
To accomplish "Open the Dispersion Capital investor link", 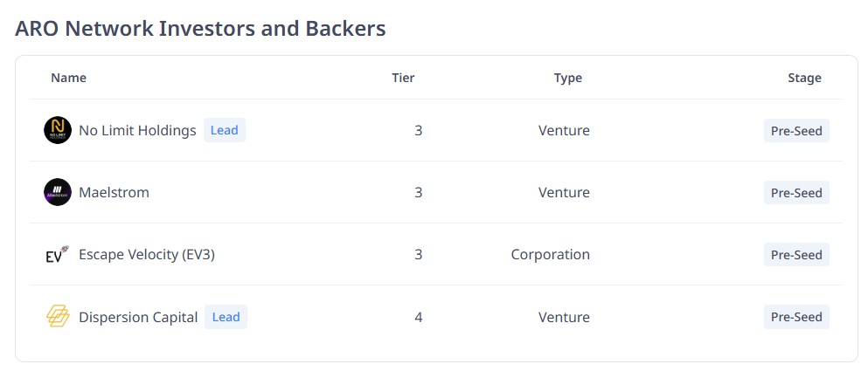I will click(138, 317).
